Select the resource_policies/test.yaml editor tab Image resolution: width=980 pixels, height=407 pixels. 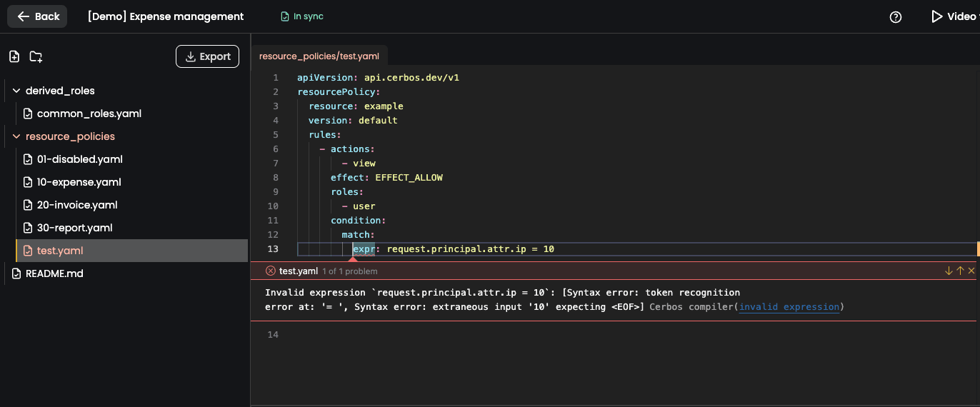pos(319,56)
